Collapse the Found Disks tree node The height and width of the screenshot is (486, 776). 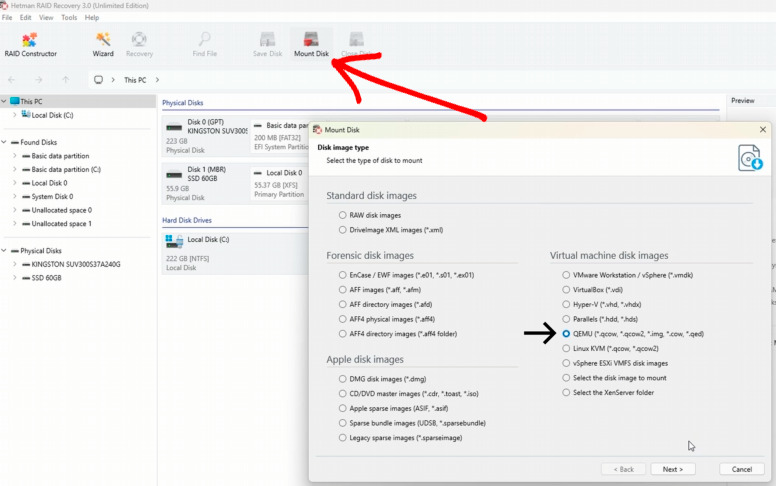click(x=4, y=143)
